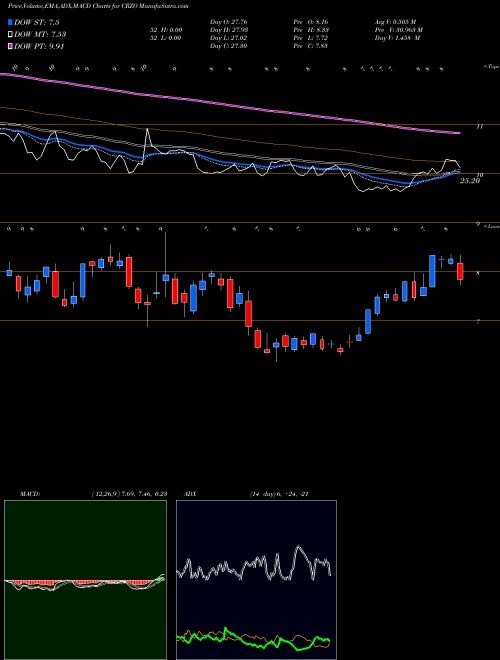500x660 pixels.
Task: Click the white DOW MT legend swatch
Action: (x=10, y=34)
